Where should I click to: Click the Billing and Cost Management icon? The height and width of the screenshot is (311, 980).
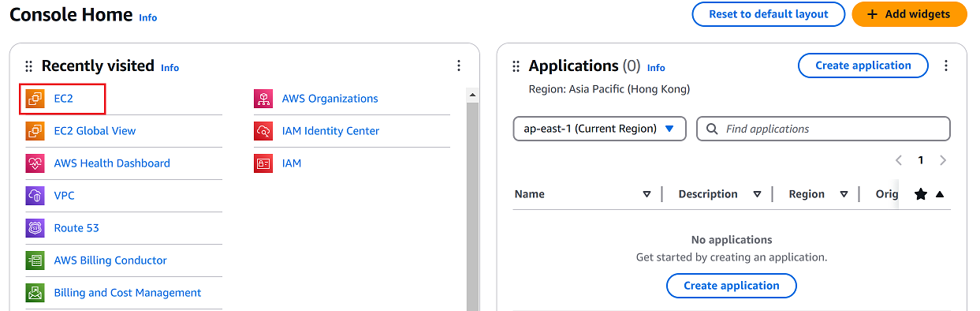point(35,293)
